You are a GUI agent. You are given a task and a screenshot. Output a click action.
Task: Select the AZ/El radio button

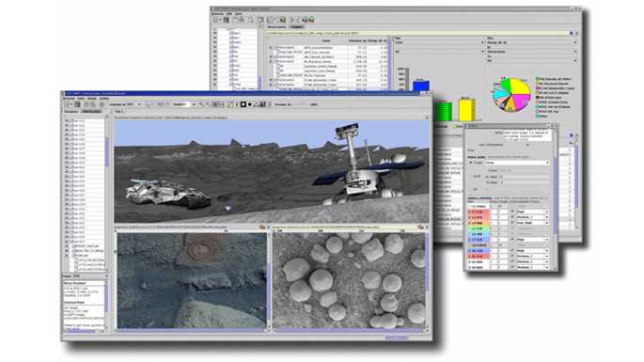coord(471,176)
